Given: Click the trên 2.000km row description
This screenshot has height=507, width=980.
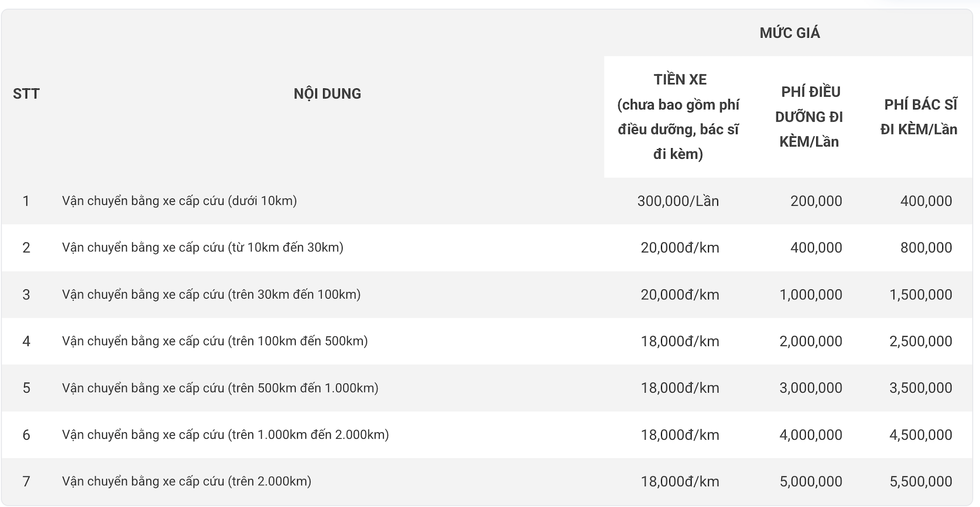Looking at the screenshot, I should 187,481.
